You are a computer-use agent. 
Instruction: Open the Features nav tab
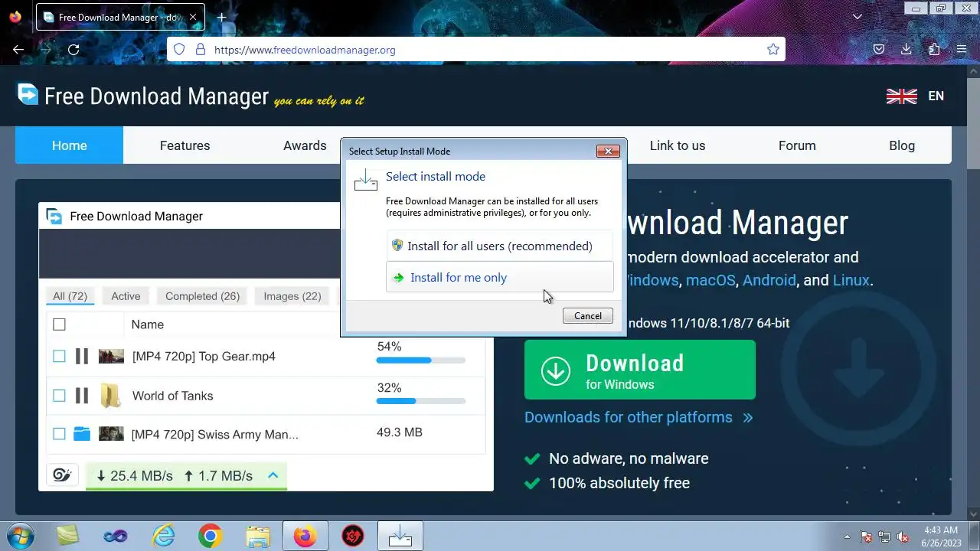tap(185, 145)
